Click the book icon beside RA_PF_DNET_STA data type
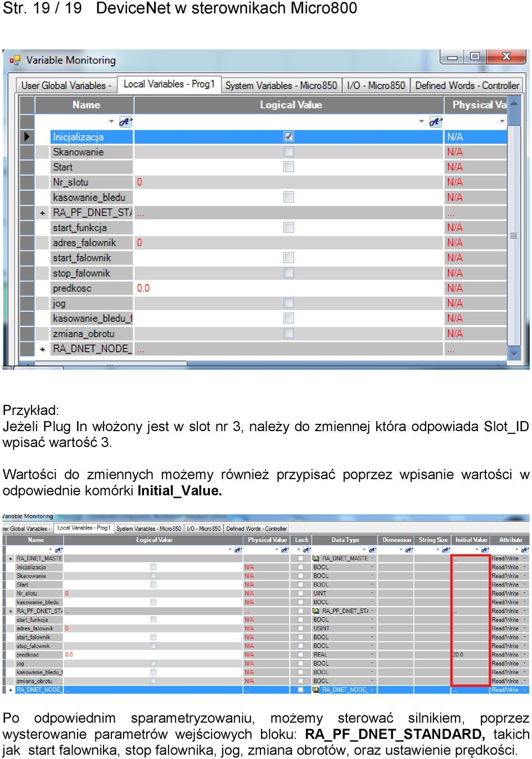532x759 pixels. coord(316,611)
